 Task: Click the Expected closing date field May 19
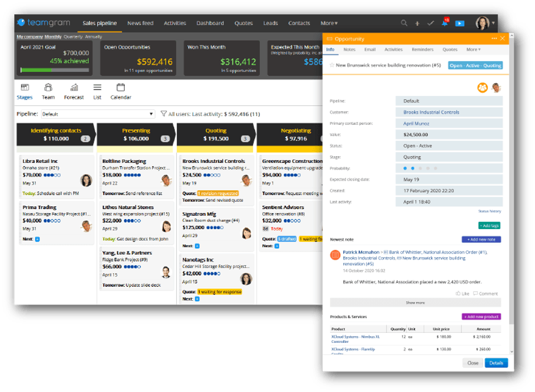point(449,179)
